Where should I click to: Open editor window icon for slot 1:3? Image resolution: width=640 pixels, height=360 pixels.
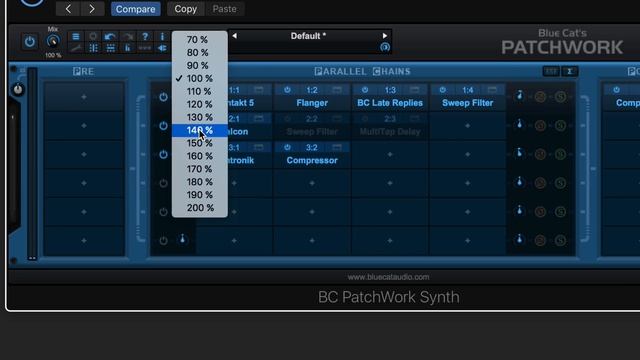(x=414, y=90)
